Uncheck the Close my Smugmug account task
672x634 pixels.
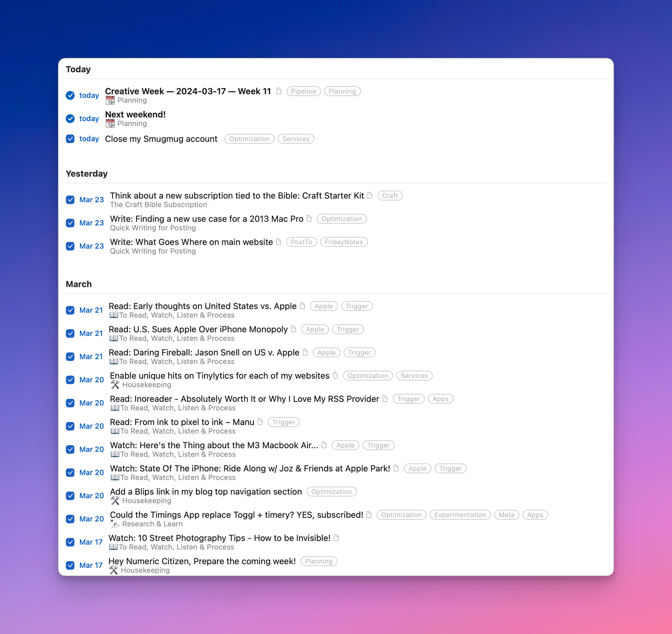(x=70, y=139)
